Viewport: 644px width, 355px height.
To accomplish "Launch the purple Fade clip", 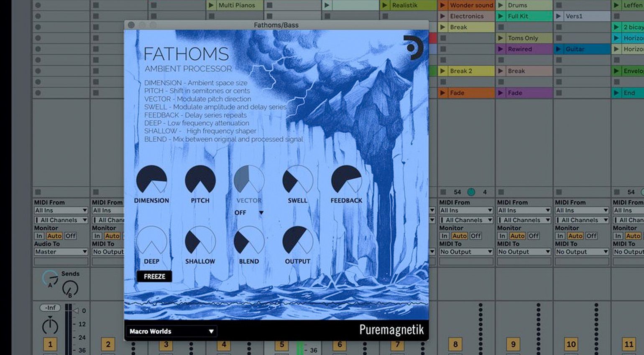I will (x=501, y=93).
